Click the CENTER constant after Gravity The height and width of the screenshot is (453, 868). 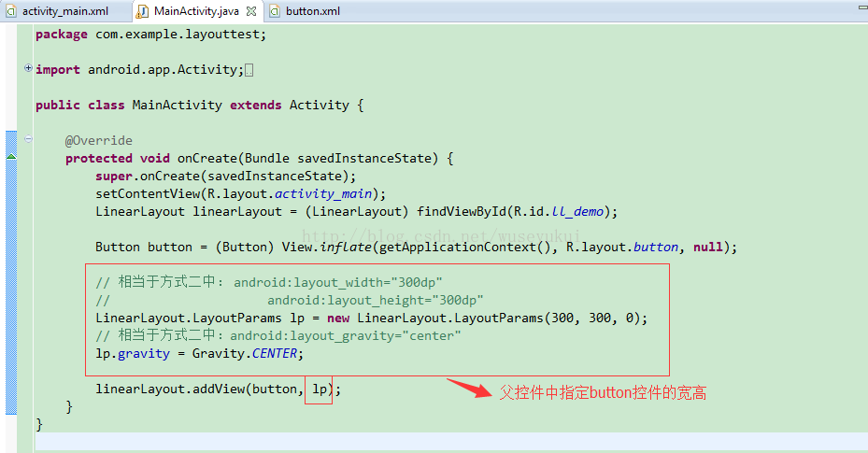(277, 353)
